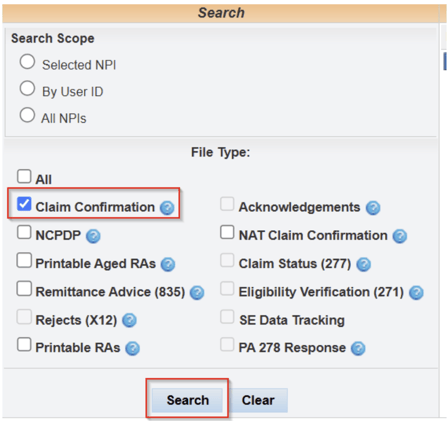Show Eligibility Verification (271) help icon
The height and width of the screenshot is (421, 448).
point(416,293)
